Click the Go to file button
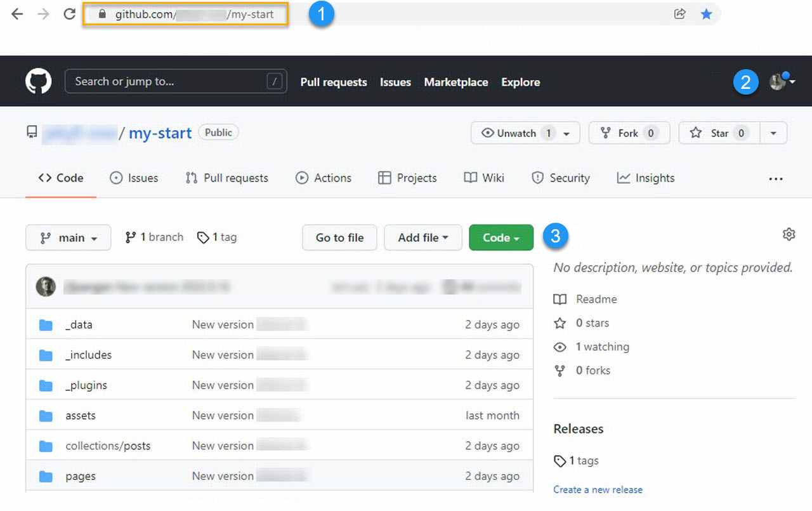This screenshot has height=511, width=812. (x=339, y=237)
